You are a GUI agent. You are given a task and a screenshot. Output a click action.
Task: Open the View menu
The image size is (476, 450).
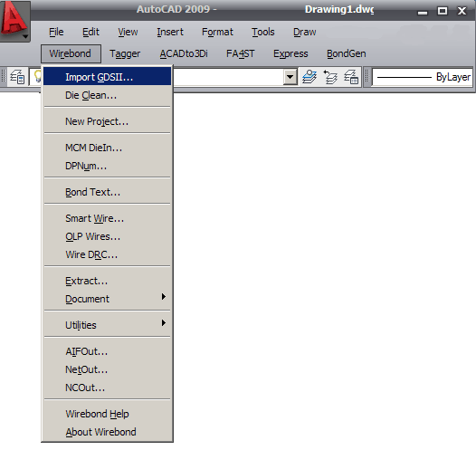tap(128, 32)
